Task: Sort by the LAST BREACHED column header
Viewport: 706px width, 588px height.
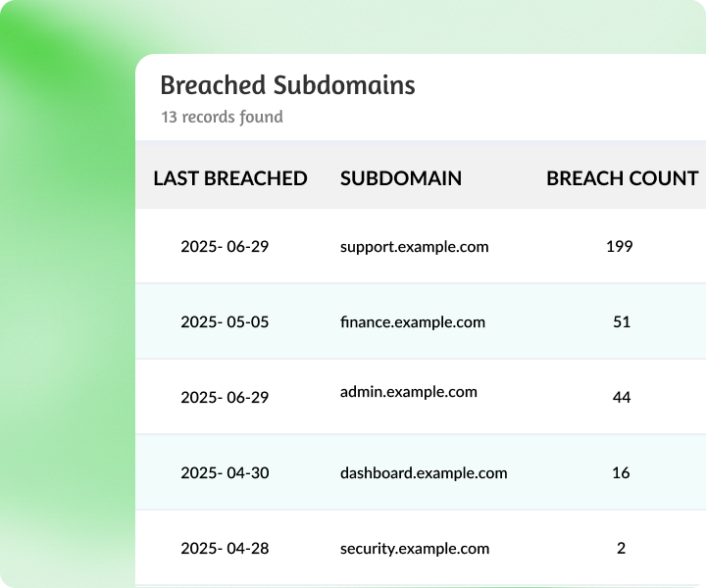Action: click(x=230, y=178)
